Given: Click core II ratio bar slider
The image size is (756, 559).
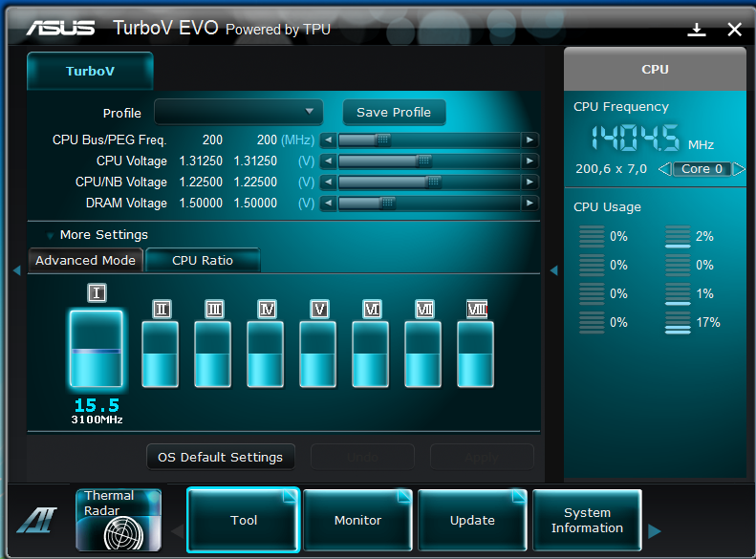Looking at the screenshot, I should (160, 355).
